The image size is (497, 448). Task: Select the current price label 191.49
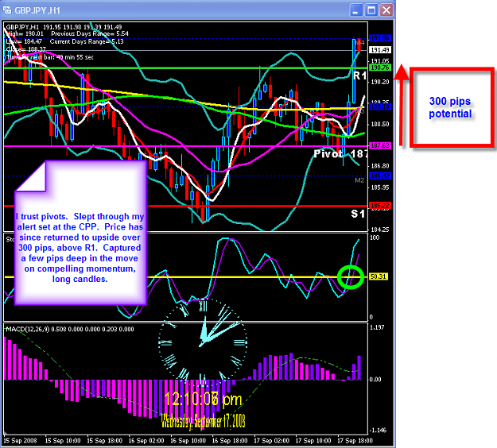coord(380,50)
